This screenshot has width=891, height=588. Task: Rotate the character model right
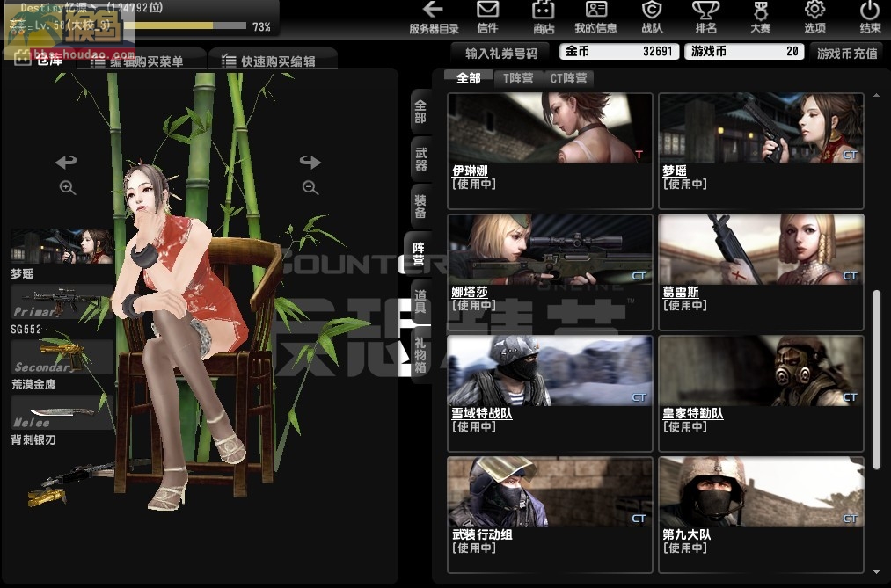[x=310, y=163]
